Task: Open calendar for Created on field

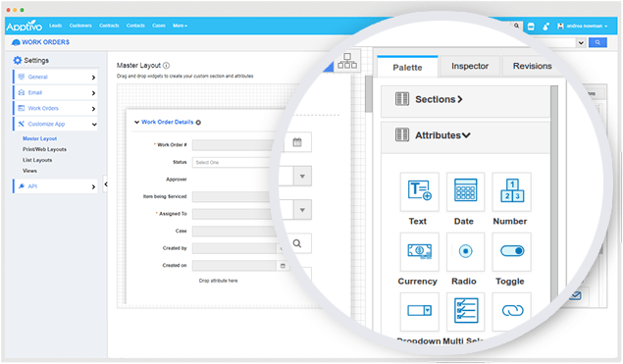Action: [283, 266]
